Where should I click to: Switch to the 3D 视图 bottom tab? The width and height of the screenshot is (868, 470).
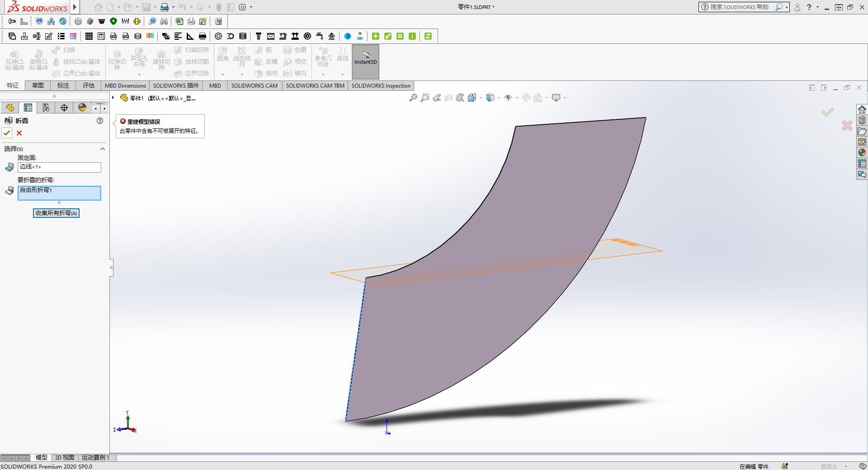click(x=65, y=457)
